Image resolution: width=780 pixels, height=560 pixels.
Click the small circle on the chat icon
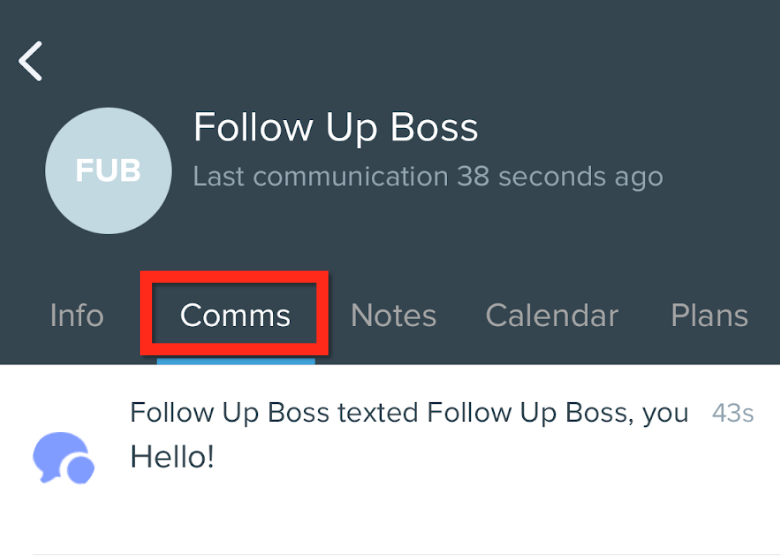tap(80, 469)
